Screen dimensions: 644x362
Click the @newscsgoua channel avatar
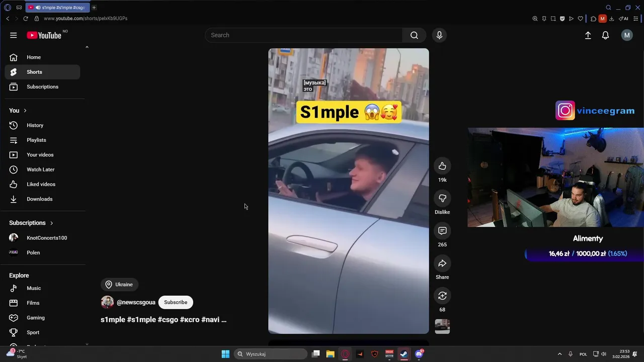(107, 302)
